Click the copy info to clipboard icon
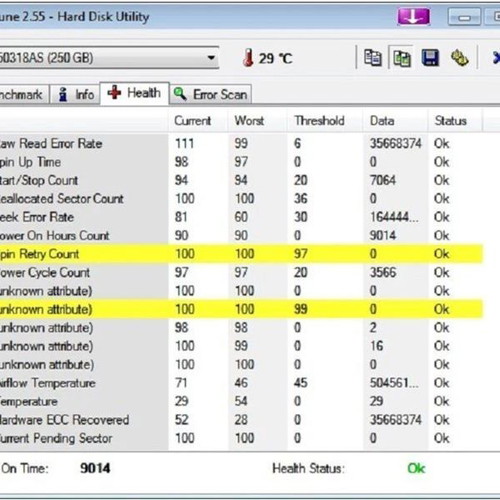Screen dimensions: 500x500 coord(373,58)
